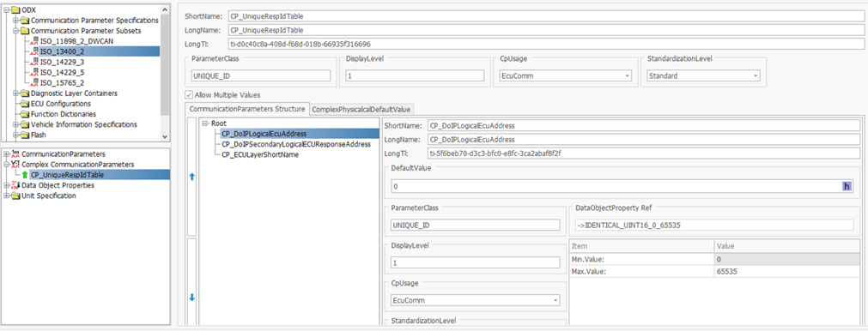
Task: Collapse Complex CommunicationParameters node
Action: point(6,165)
